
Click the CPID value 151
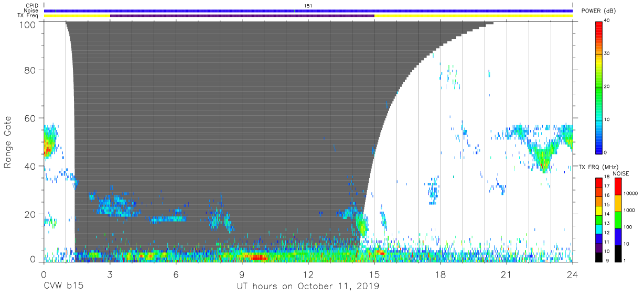pyautogui.click(x=308, y=5)
